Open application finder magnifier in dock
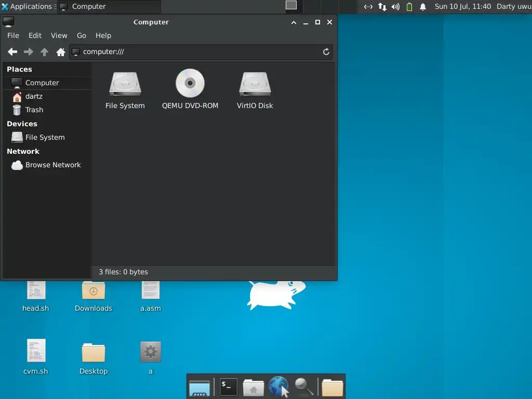Viewport: 532px width, 399px height. pos(304,387)
